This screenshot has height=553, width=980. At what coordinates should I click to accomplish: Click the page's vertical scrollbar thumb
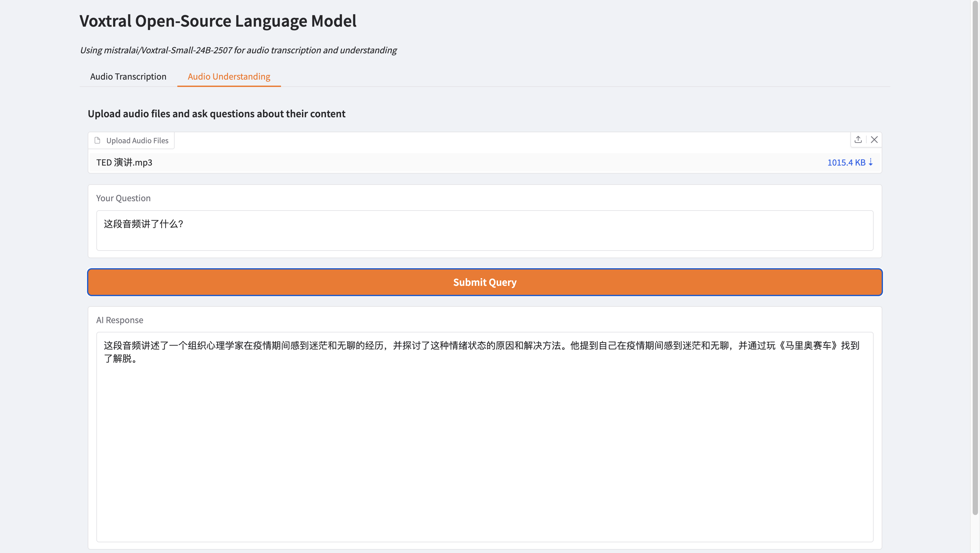point(975,259)
